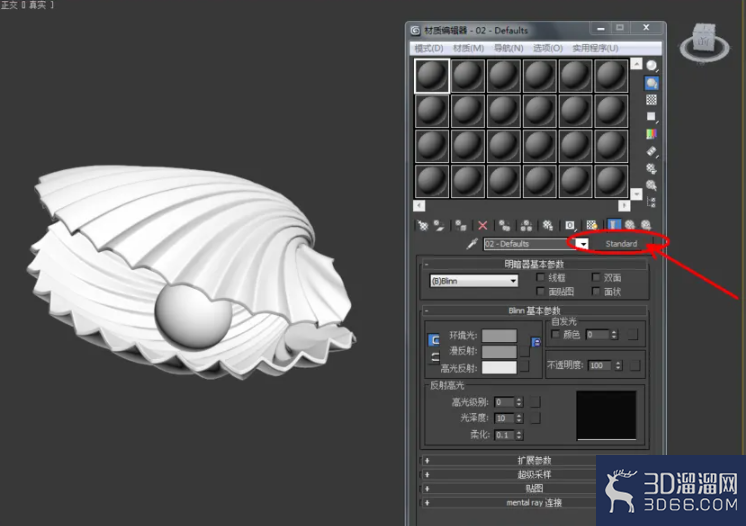Click the 不透明度 map button

[x=635, y=365]
